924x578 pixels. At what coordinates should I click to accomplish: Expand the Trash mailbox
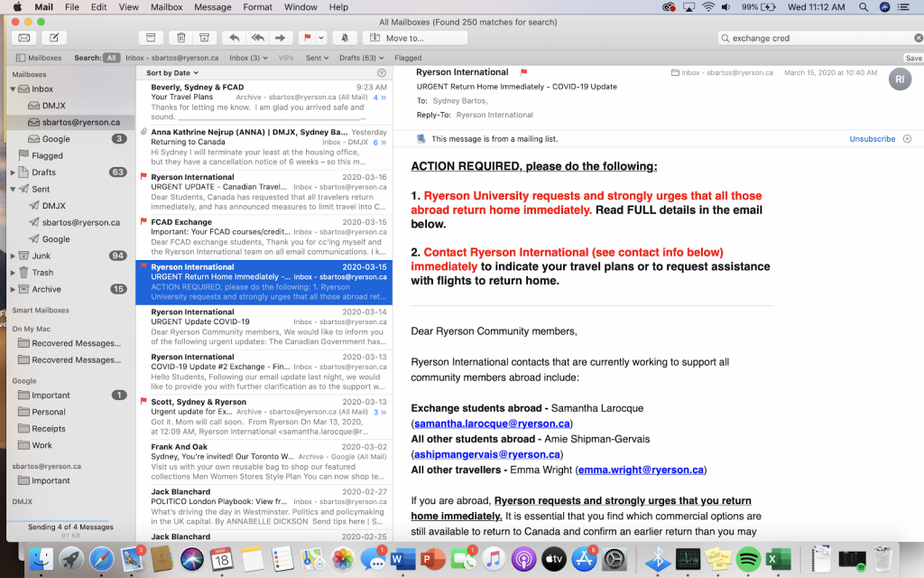tap(13, 273)
